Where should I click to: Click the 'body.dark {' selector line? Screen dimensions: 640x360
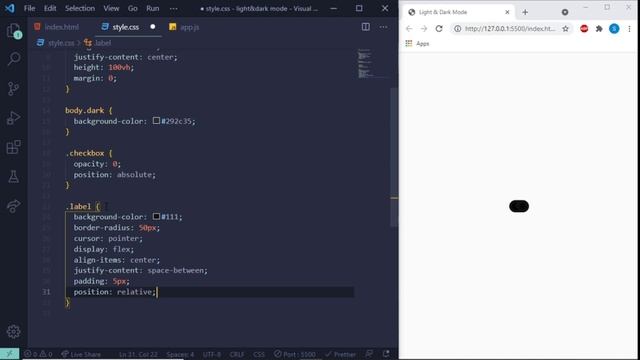[x=89, y=110]
